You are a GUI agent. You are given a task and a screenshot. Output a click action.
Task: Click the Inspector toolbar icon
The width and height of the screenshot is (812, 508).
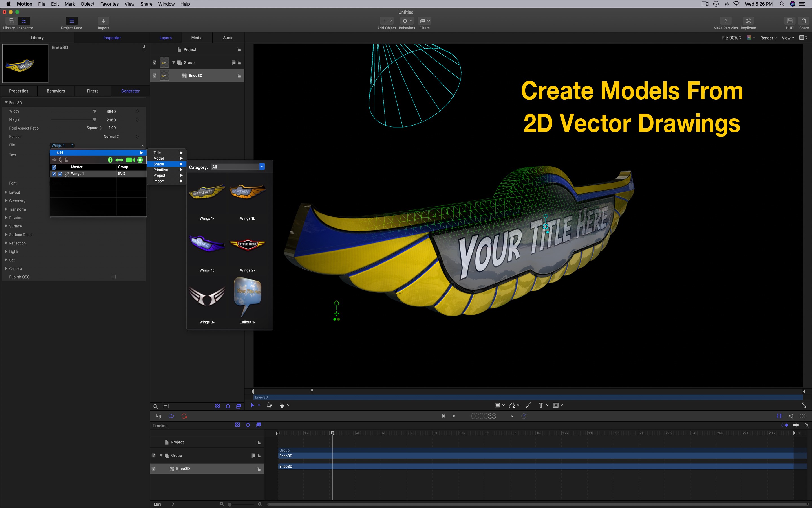pos(24,21)
